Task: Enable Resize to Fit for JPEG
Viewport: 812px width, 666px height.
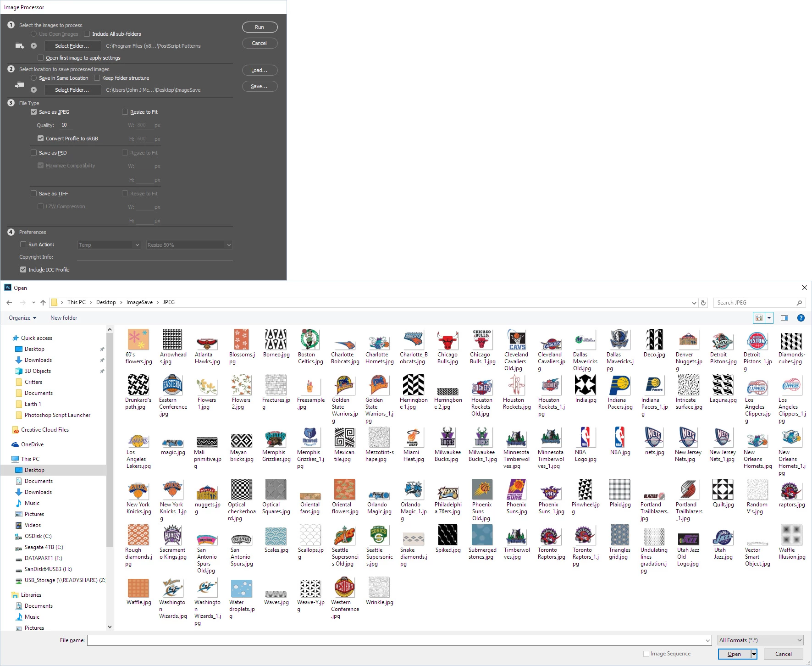Action: (x=125, y=112)
